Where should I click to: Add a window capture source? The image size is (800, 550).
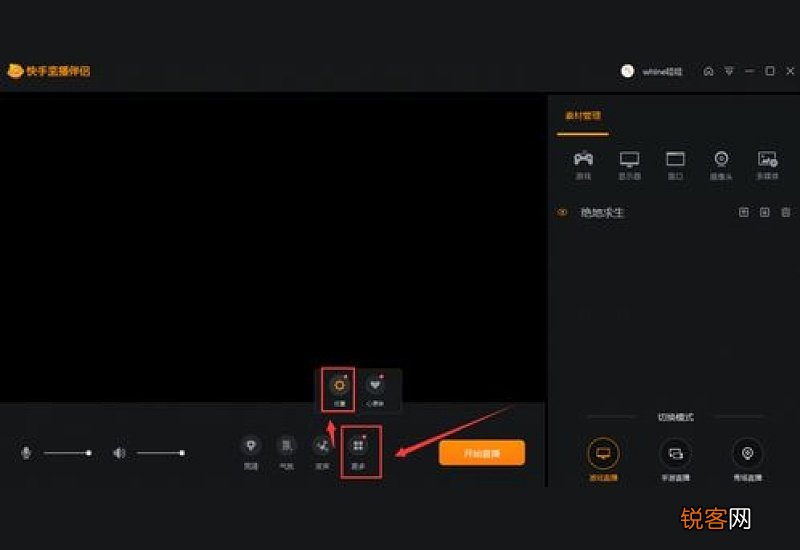point(675,165)
